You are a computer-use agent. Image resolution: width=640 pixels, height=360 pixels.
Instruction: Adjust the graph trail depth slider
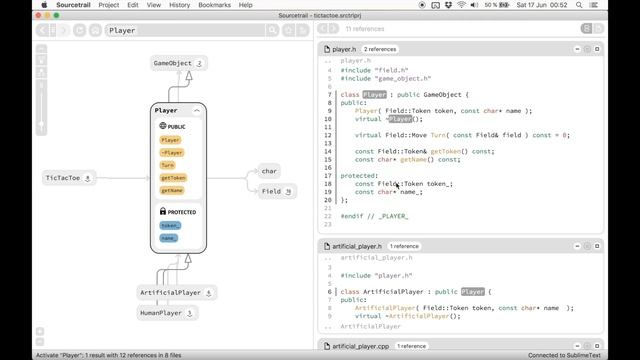[x=41, y=107]
